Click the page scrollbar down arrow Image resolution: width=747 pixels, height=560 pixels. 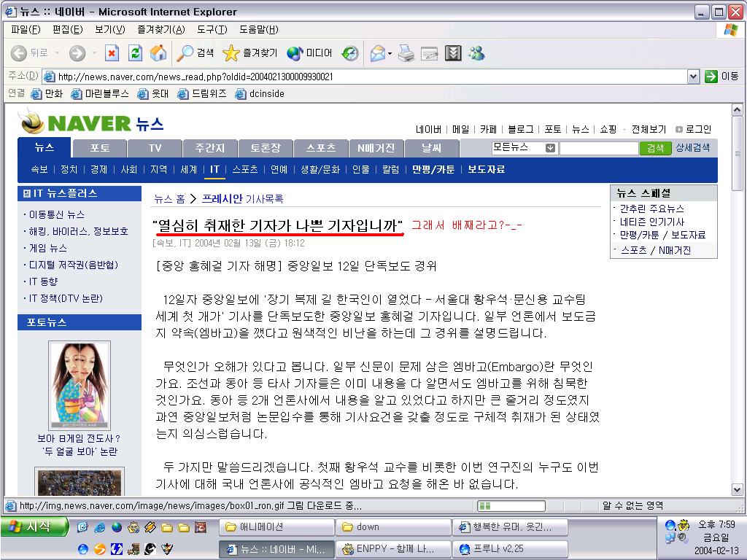click(737, 490)
